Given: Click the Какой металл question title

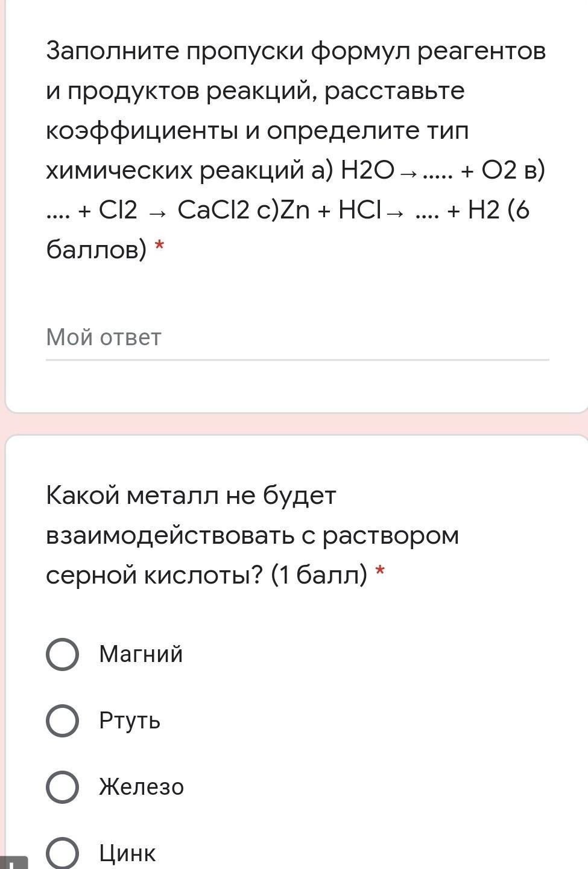Looking at the screenshot, I should 252,535.
